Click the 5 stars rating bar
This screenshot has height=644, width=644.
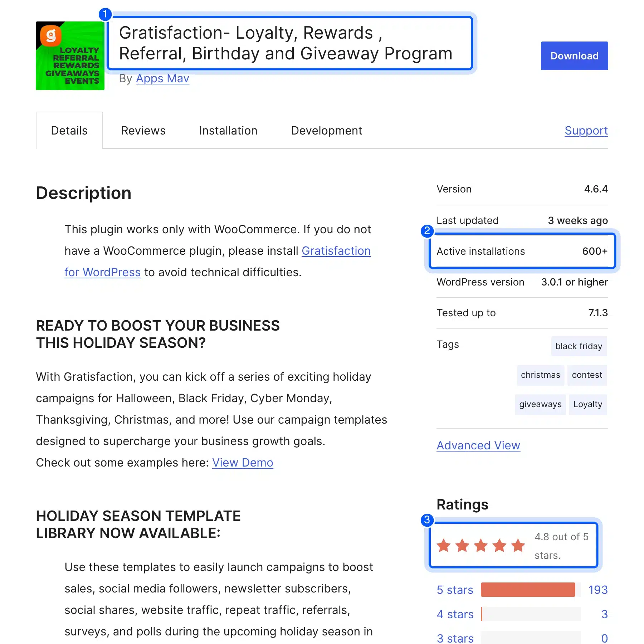coord(531,590)
